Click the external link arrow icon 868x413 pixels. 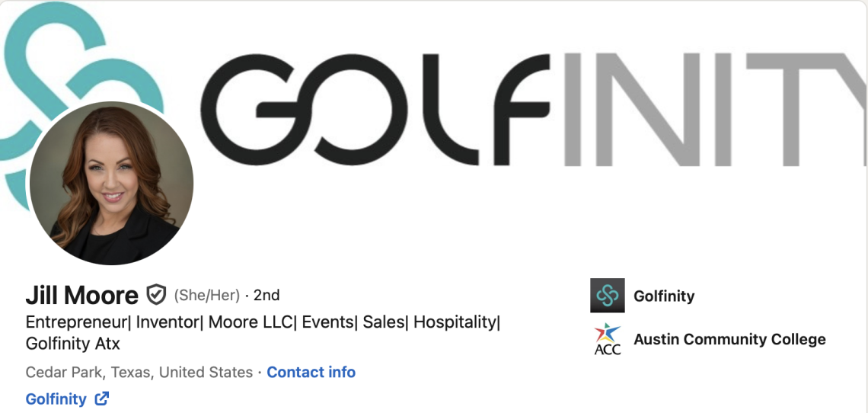[102, 399]
